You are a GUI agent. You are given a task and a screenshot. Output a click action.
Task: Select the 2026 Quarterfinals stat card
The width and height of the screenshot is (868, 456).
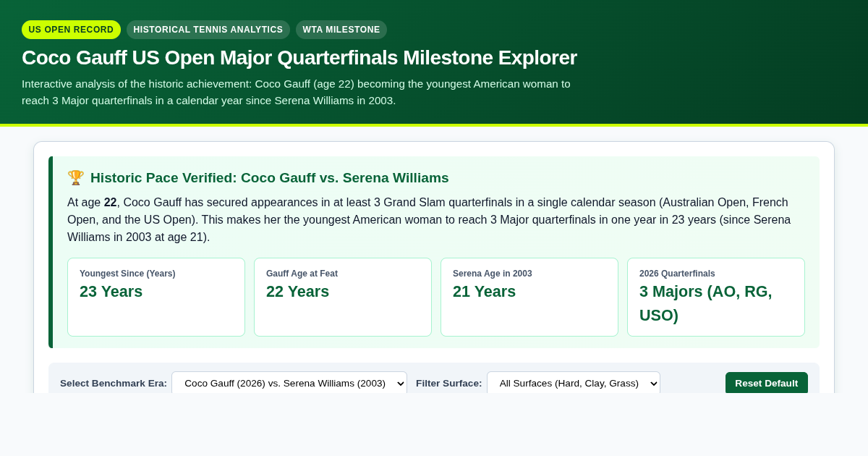pyautogui.click(x=716, y=297)
